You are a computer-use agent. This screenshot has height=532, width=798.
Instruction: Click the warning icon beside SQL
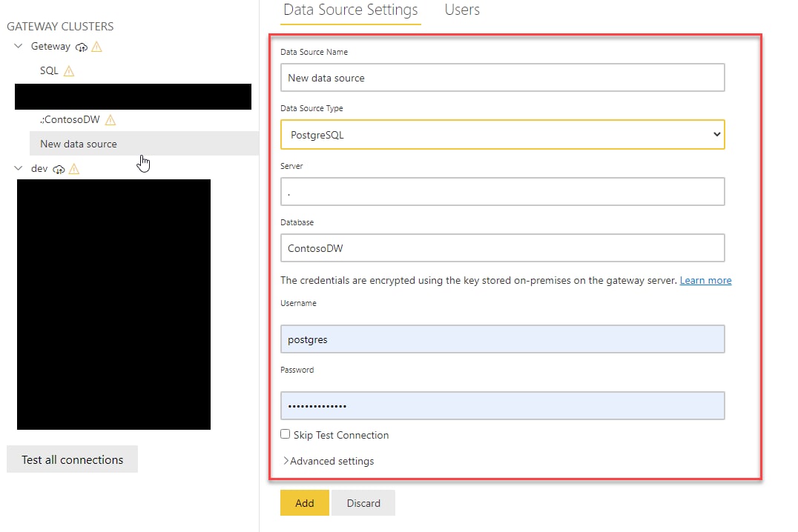pyautogui.click(x=69, y=71)
